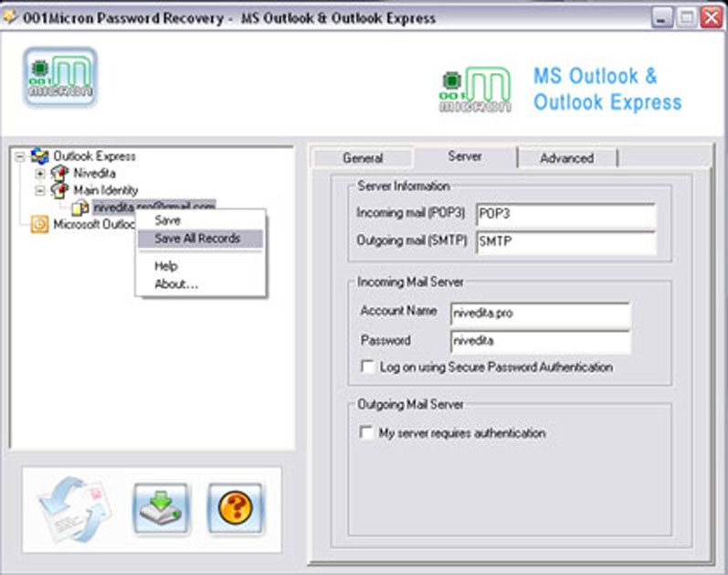Open About... from the context menu

[x=200, y=284]
